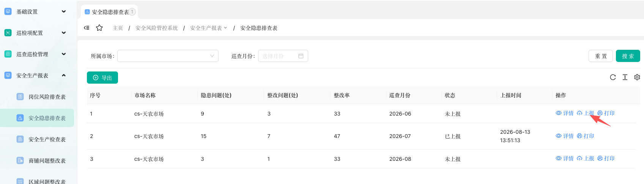Open the 安全生产报表 breadcrumb dropdown
This screenshot has height=184, width=644.
(208, 28)
